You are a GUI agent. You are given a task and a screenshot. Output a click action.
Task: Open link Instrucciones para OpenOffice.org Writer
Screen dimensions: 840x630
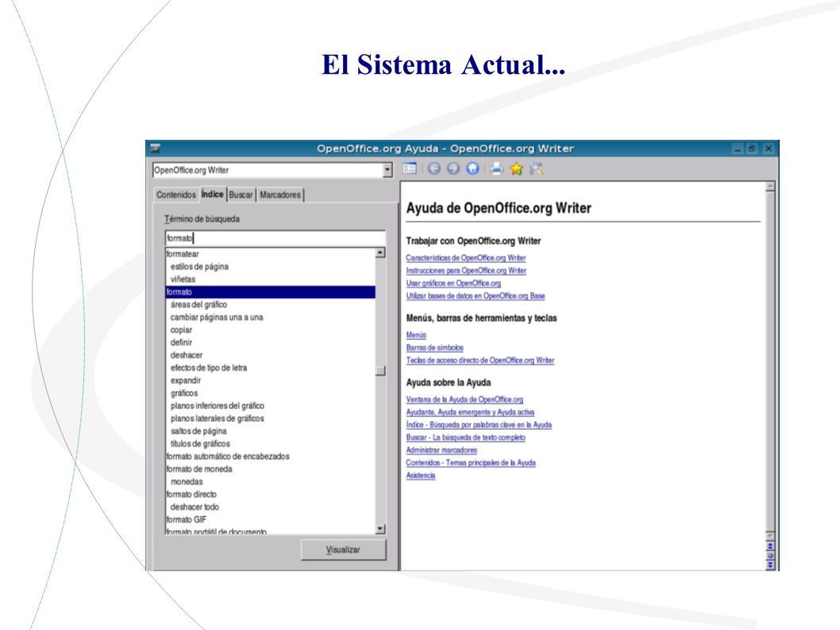(466, 271)
